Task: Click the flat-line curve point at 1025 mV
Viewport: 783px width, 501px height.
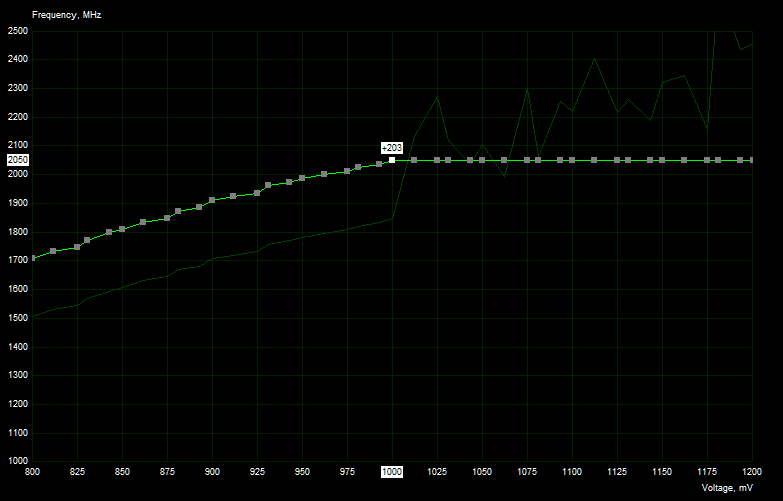Action: pyautogui.click(x=437, y=160)
